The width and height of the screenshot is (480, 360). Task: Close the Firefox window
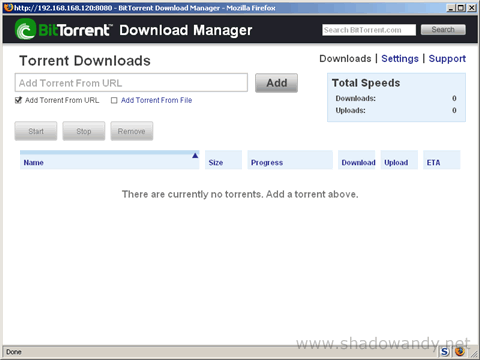point(472,7)
